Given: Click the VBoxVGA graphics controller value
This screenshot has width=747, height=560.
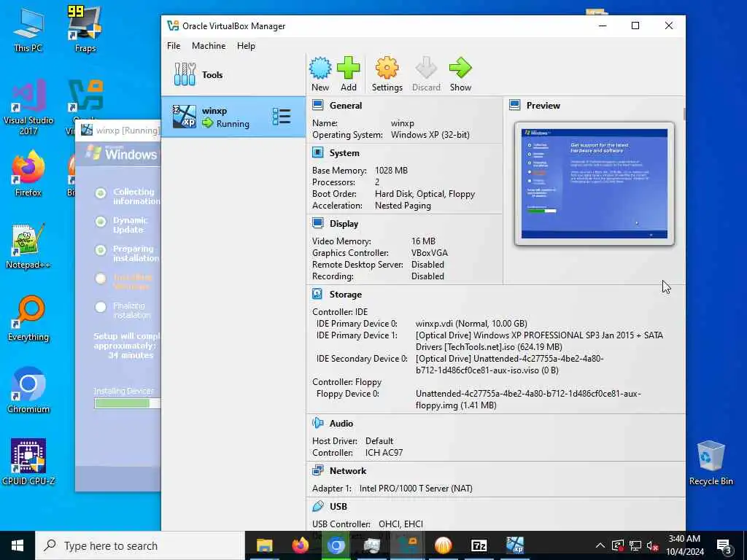Looking at the screenshot, I should click(x=430, y=253).
